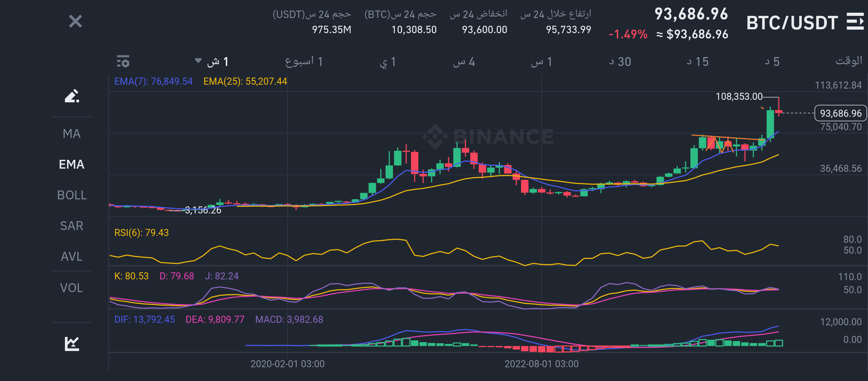Viewport: 868px width, 381px height.
Task: Open chart indicator settings icon
Action: click(123, 62)
